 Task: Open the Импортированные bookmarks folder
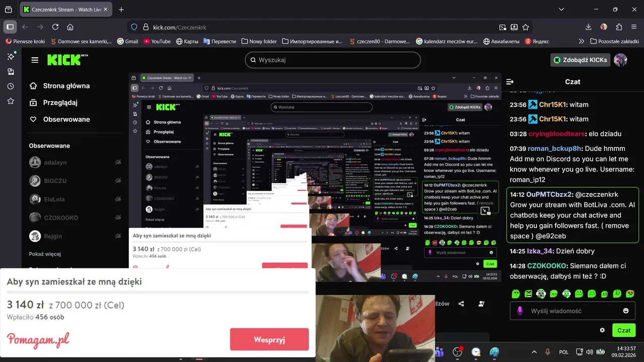click(312, 41)
